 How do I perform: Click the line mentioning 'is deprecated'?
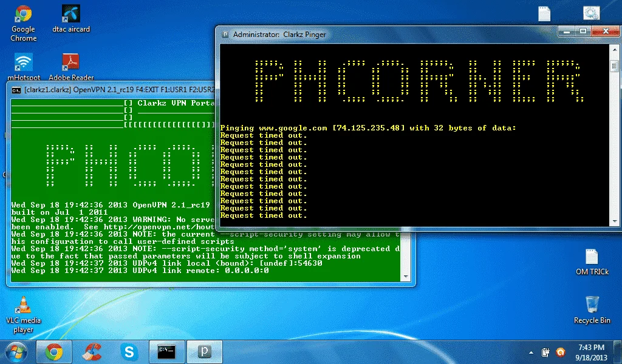point(205,249)
